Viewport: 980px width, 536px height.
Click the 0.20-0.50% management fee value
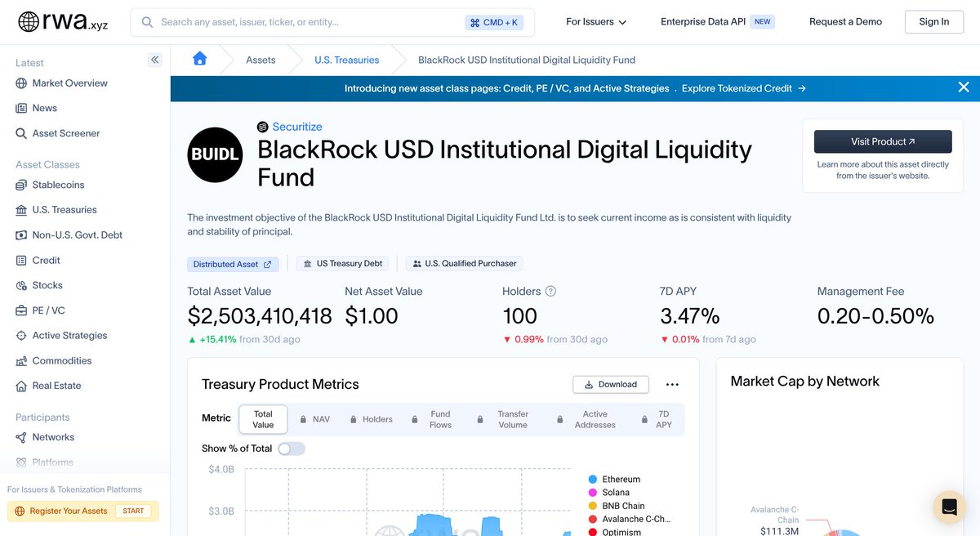[875, 316]
